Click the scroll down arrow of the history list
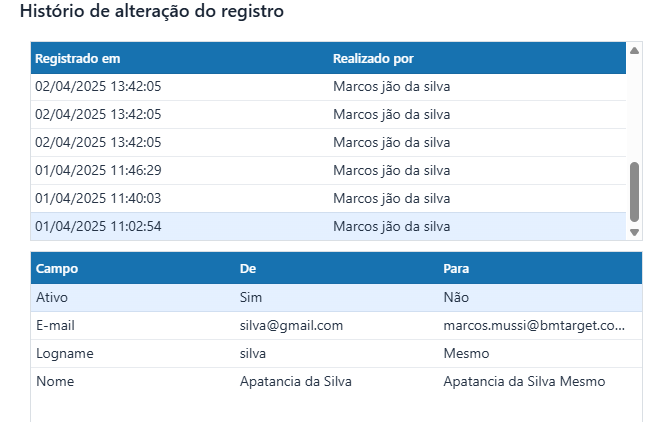 coord(634,232)
